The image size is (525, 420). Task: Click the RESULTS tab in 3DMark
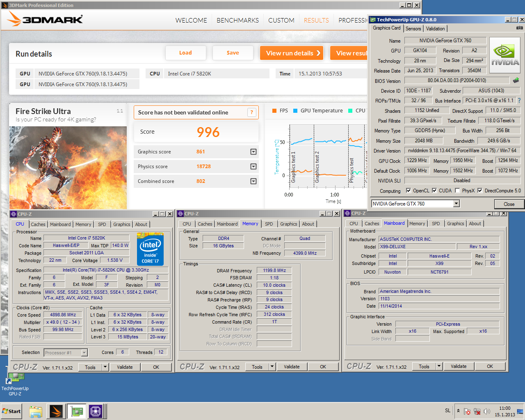pyautogui.click(x=316, y=20)
